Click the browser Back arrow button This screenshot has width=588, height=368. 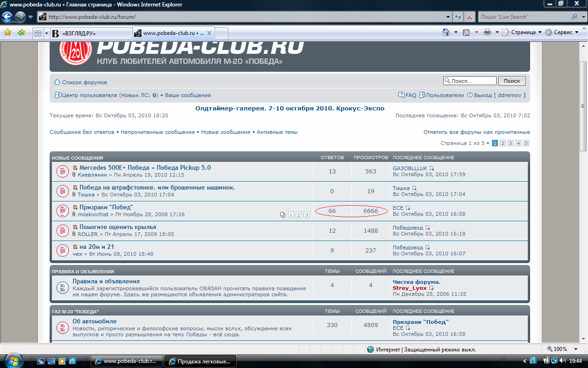point(7,17)
